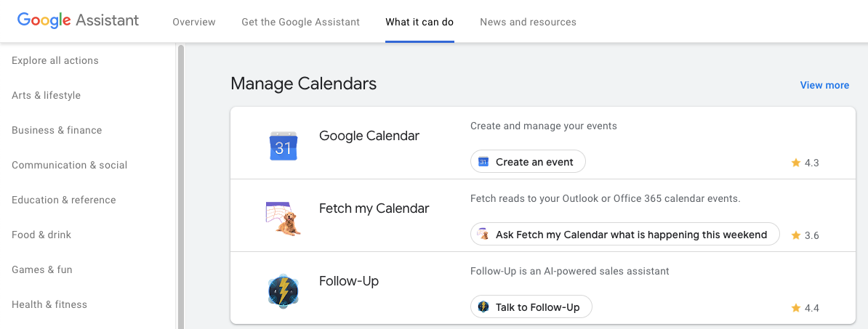Click the star rating beside 4.3

pos(796,163)
